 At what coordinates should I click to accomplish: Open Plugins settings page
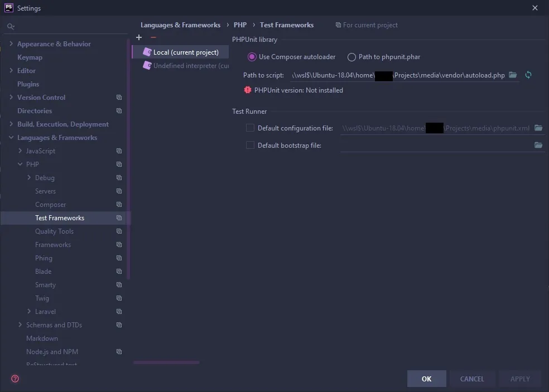coord(28,84)
